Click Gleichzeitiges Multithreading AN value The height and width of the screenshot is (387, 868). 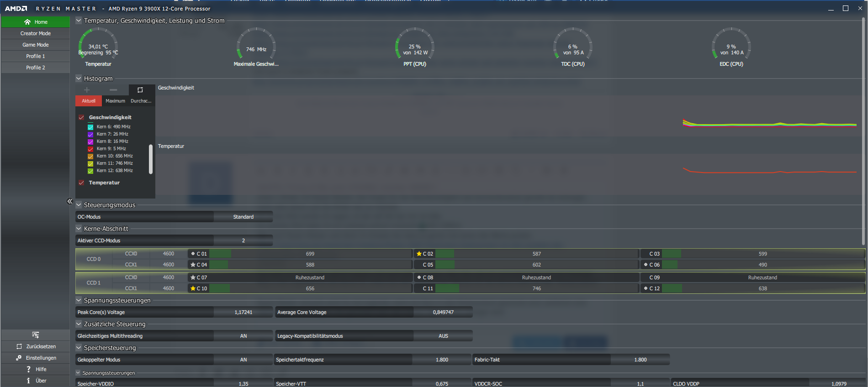point(243,336)
